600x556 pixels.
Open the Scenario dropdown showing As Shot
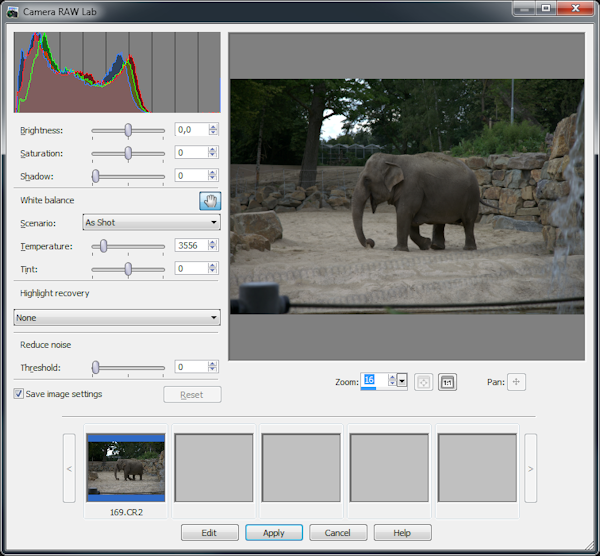pos(151,223)
